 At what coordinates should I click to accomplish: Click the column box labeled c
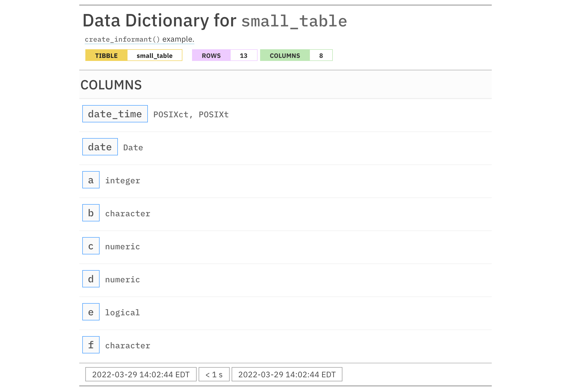coord(91,246)
